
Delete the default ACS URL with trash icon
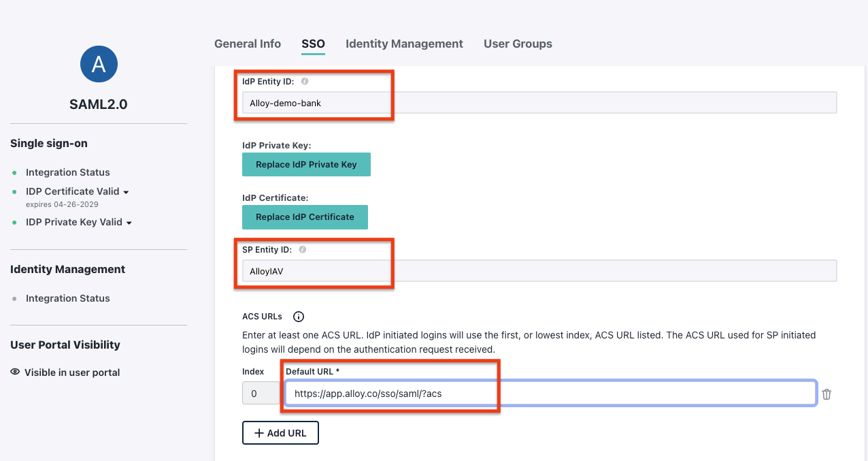[827, 394]
